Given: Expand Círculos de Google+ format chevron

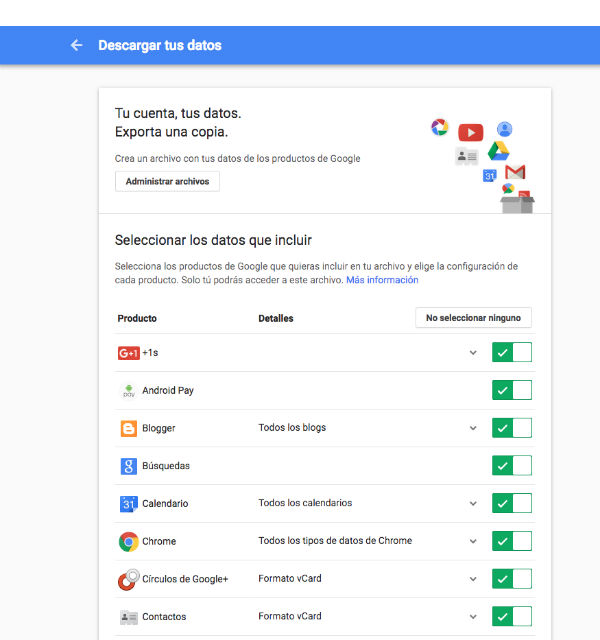Looking at the screenshot, I should point(473,579).
